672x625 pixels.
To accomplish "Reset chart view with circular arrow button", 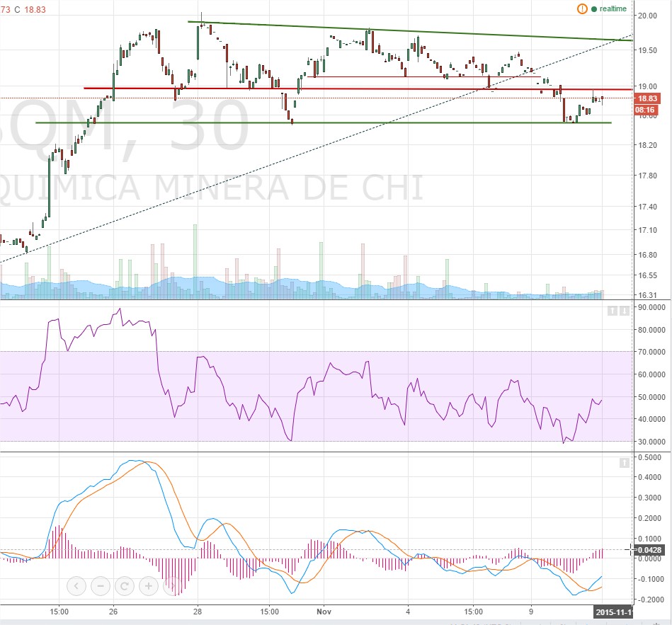I will (x=125, y=585).
